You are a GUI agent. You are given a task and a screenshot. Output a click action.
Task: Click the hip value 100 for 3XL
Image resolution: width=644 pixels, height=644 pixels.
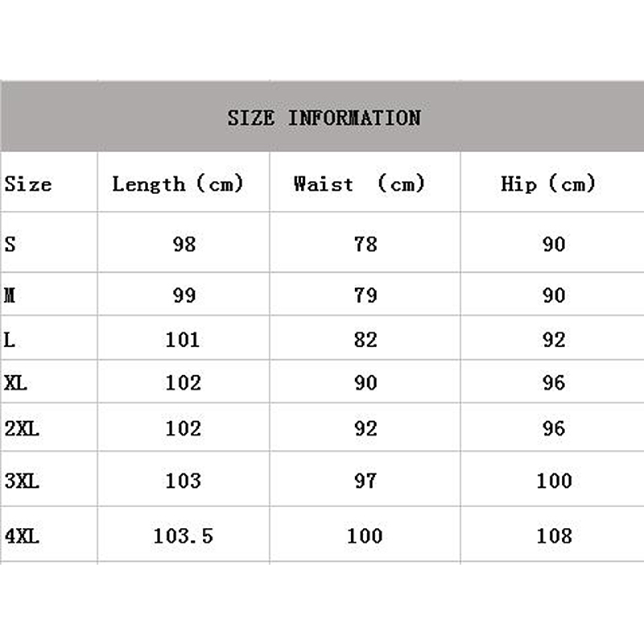554,481
